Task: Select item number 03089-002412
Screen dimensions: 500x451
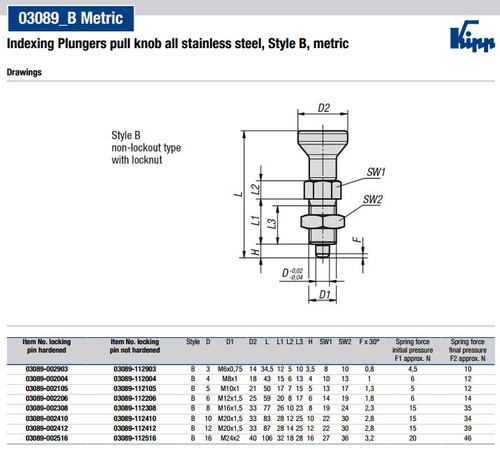Action: [47, 428]
